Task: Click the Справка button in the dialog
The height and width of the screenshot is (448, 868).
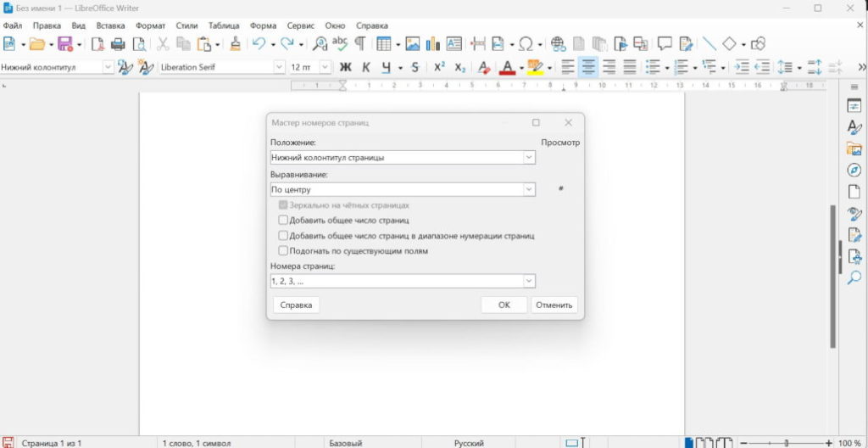Action: [296, 305]
